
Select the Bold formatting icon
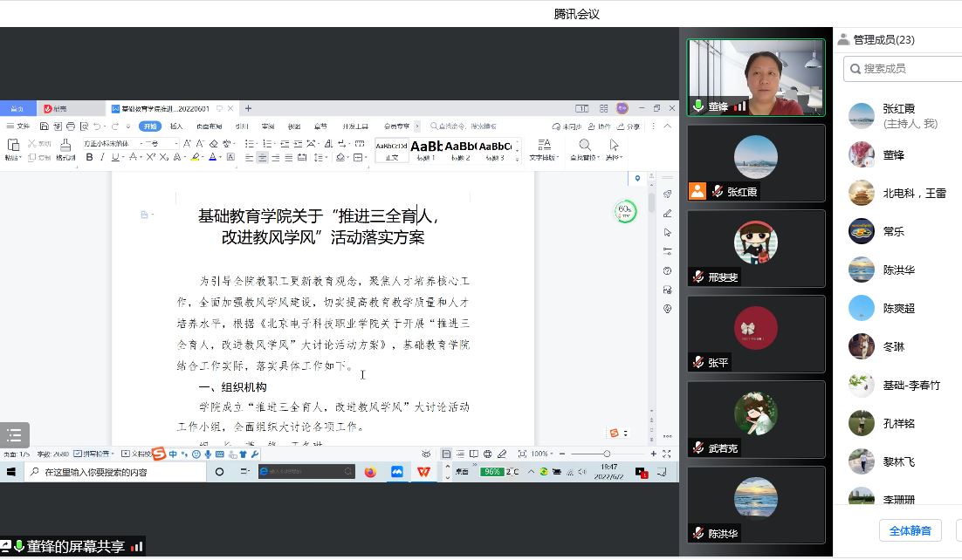coord(90,156)
